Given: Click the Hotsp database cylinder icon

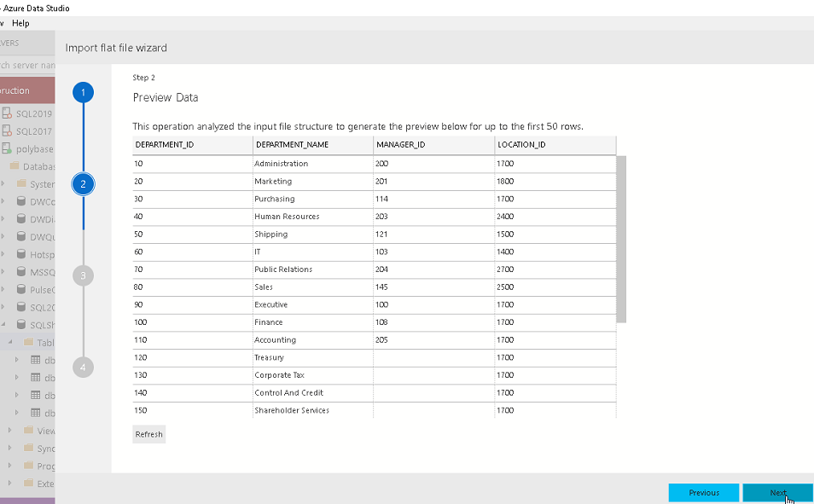Looking at the screenshot, I should (21, 255).
